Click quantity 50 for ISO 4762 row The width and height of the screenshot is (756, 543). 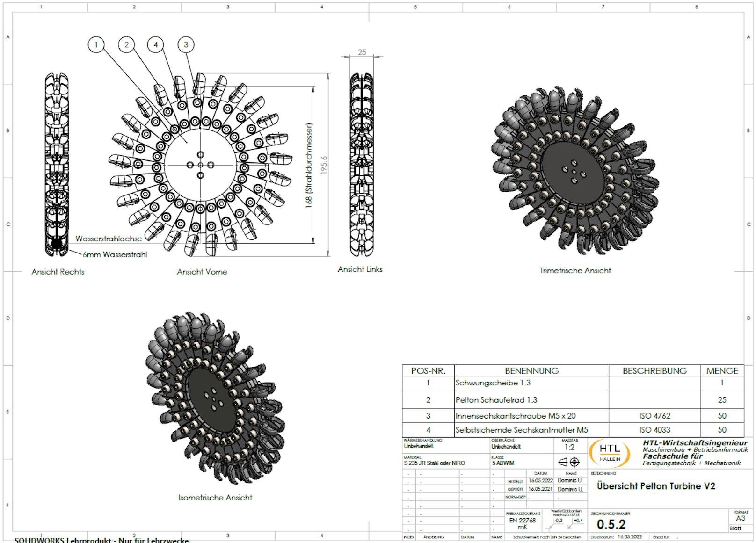pyautogui.click(x=722, y=416)
